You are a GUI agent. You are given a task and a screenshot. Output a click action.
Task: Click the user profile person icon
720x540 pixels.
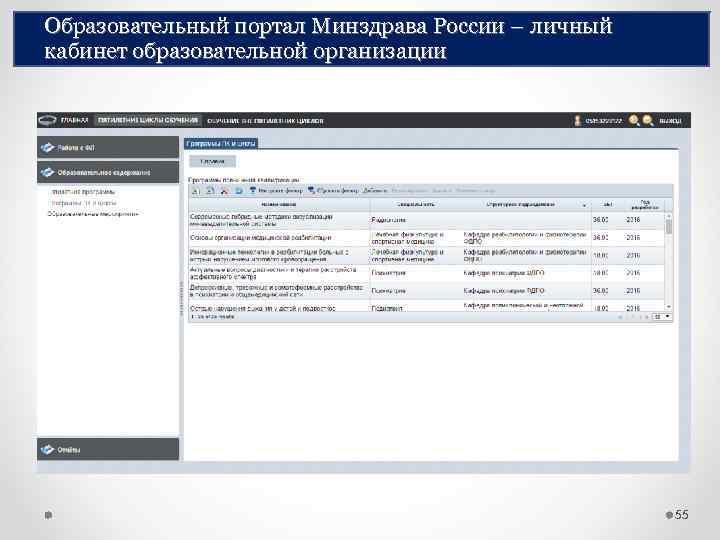tap(578, 121)
